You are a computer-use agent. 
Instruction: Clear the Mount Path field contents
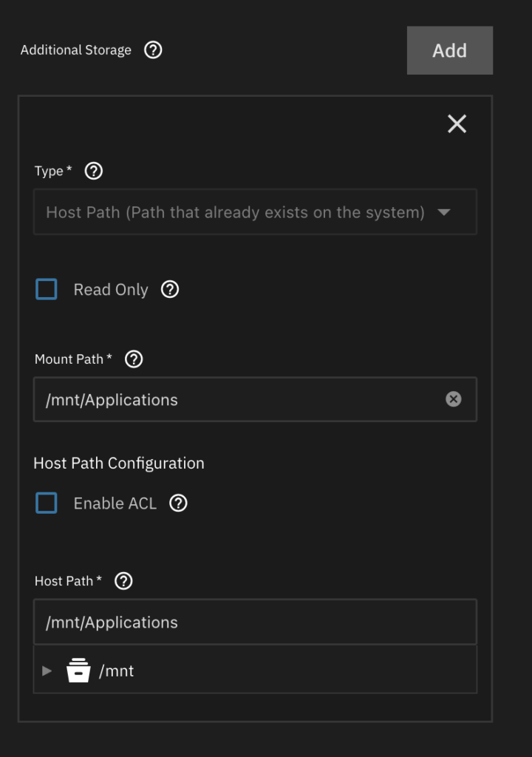click(454, 399)
